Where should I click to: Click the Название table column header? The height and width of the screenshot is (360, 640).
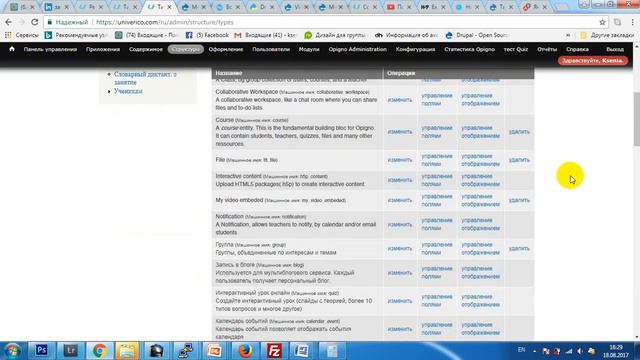click(229, 73)
